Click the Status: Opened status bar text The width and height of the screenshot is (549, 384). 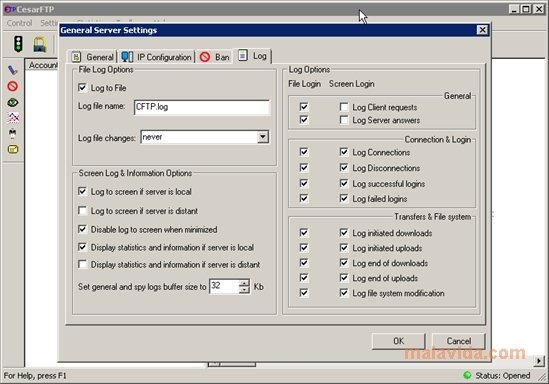(502, 376)
